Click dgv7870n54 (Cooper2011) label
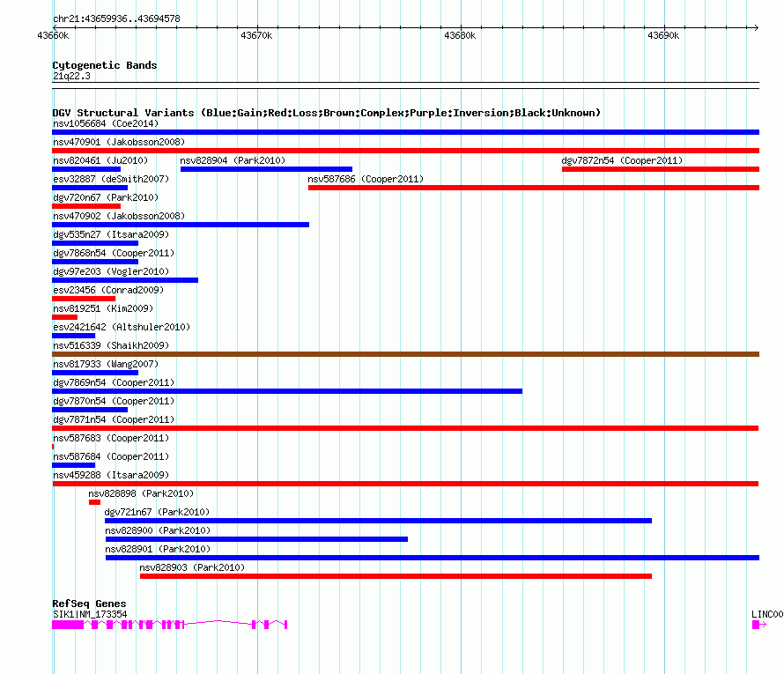 pyautogui.click(x=114, y=401)
